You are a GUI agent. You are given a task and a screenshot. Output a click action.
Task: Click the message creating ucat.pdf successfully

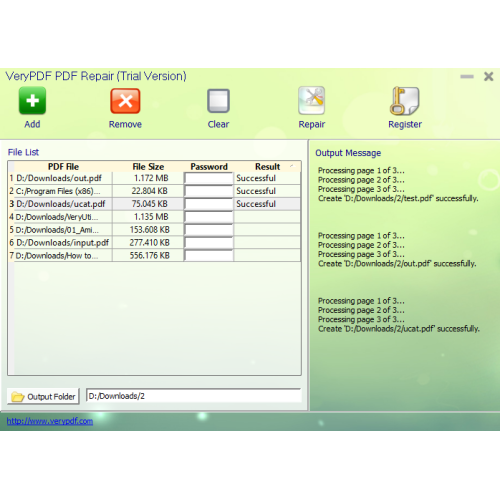(399, 329)
